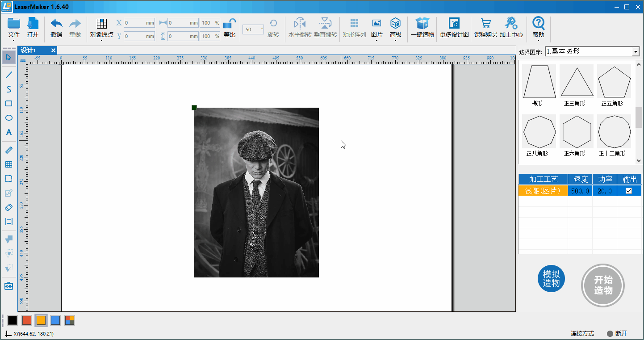This screenshot has width=644, height=340.
Task: Click the 断开 connection status indicator
Action: [617, 334]
